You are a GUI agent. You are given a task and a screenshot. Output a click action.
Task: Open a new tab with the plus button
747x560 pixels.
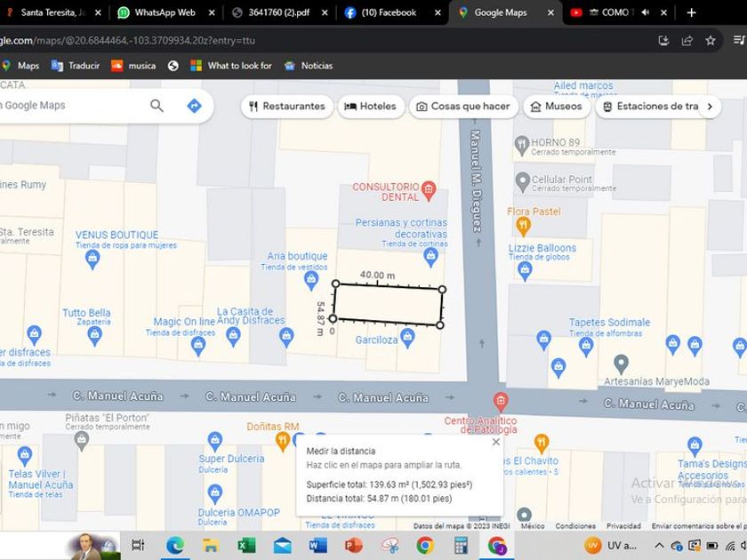[691, 12]
